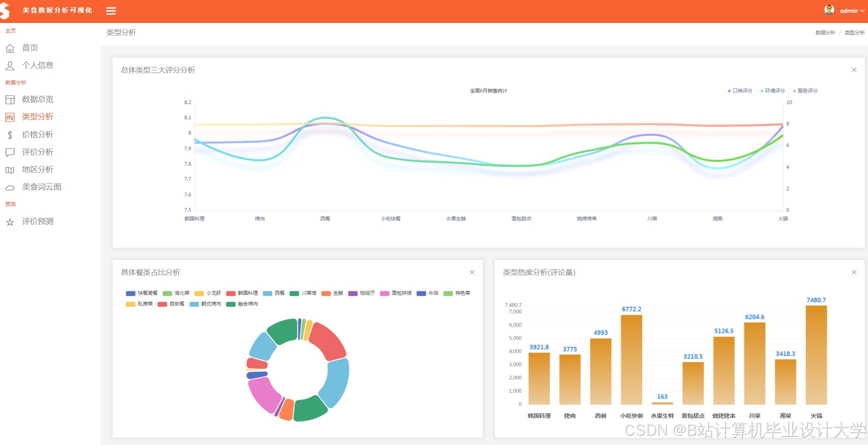
Task: Open 价格分析 using the dollar icon
Action: coord(10,134)
